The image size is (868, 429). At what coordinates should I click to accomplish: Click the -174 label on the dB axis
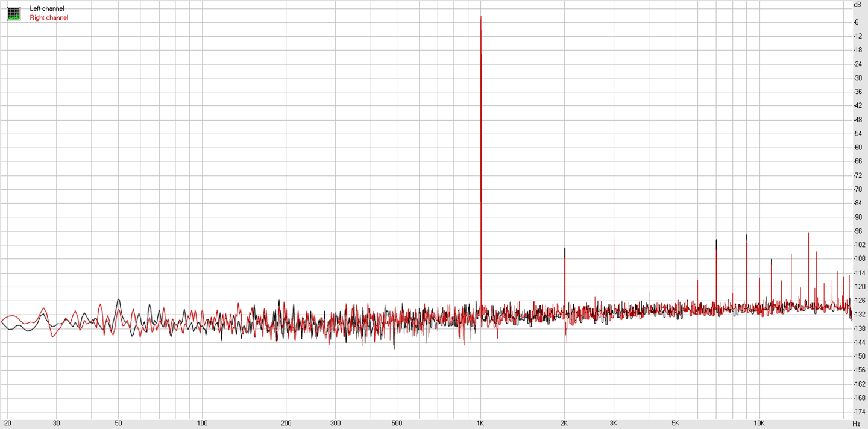click(857, 412)
